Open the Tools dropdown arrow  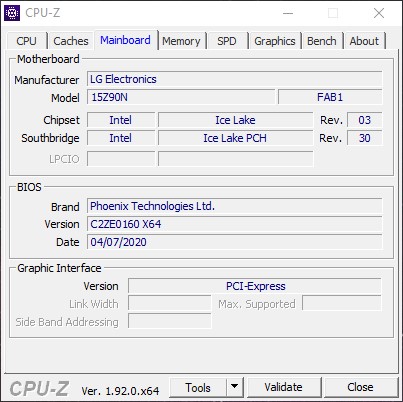coord(235,387)
